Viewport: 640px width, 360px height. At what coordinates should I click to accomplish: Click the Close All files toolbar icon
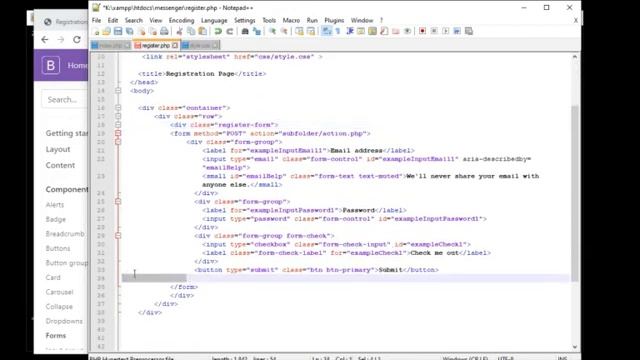153,31
